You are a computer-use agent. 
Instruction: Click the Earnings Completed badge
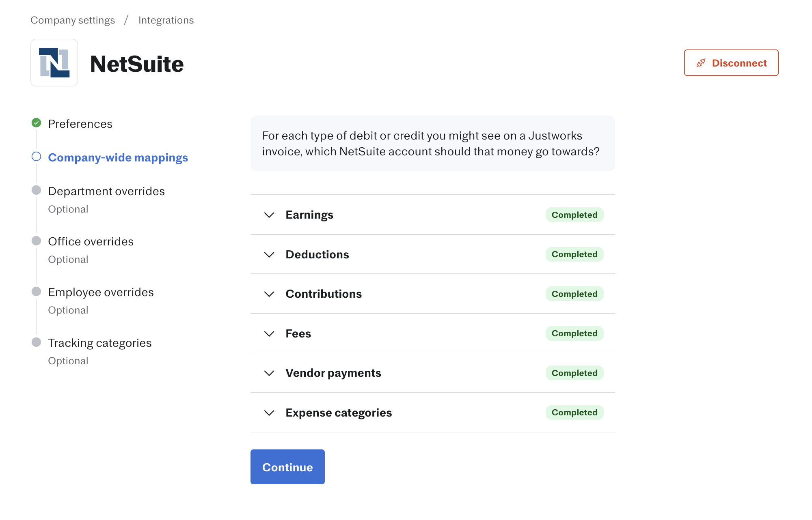click(x=574, y=215)
